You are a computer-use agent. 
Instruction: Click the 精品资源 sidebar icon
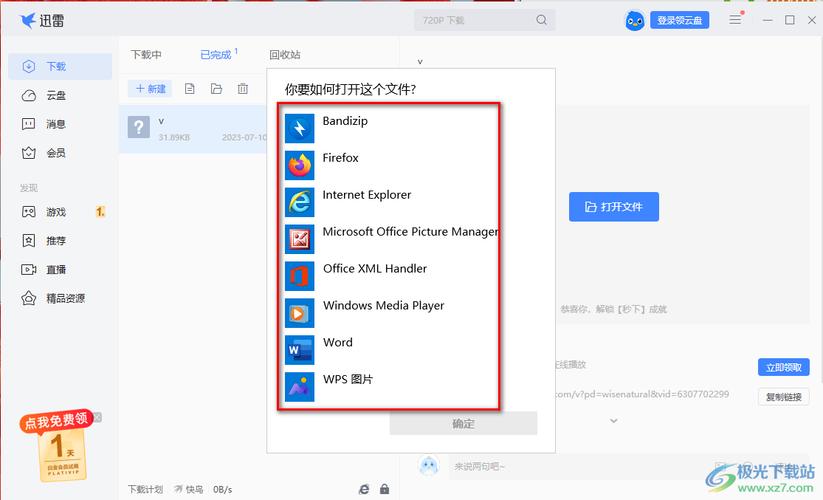(29, 299)
